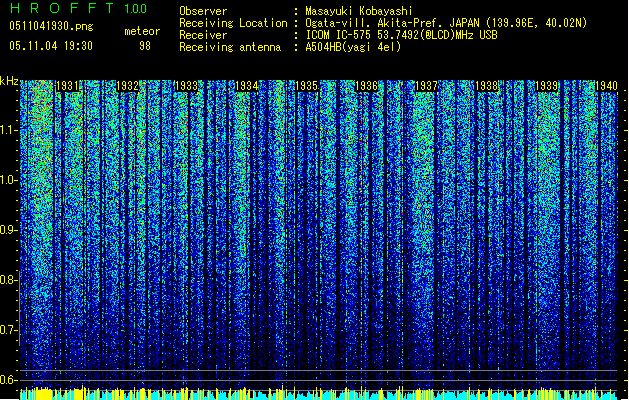Image resolution: width=629 pixels, height=400 pixels.
Task: Click the 1933 time marker
Action: pos(187,86)
